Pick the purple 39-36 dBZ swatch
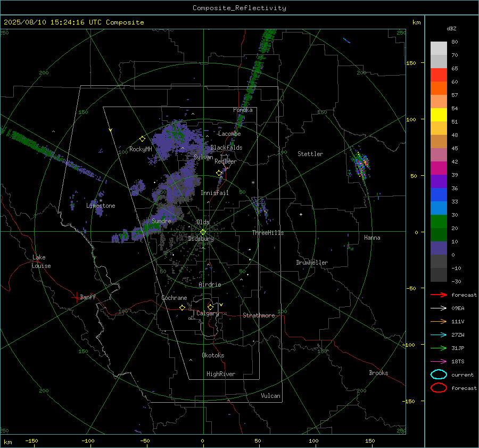479x448 pixels. click(439, 182)
